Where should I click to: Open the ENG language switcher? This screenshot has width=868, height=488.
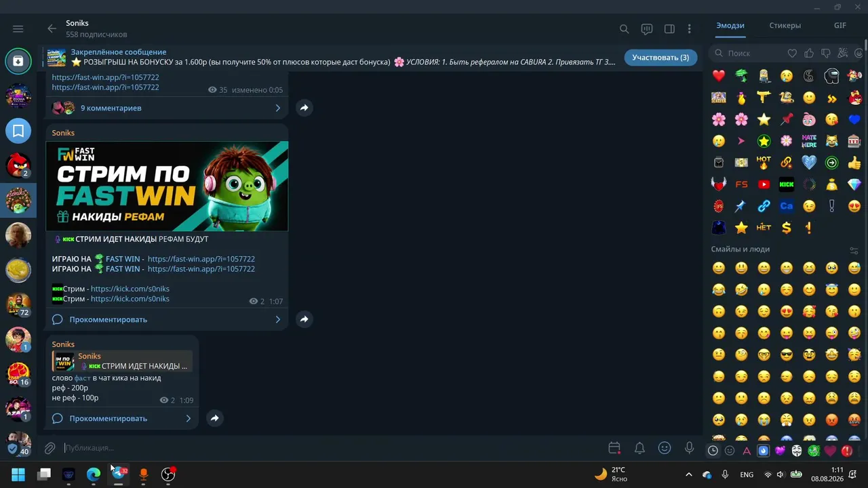(x=747, y=474)
